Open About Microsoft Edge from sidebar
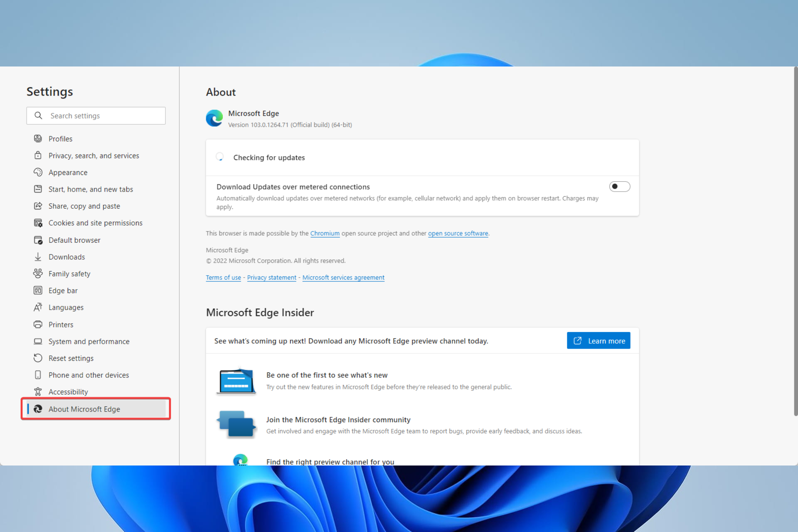 84,409
